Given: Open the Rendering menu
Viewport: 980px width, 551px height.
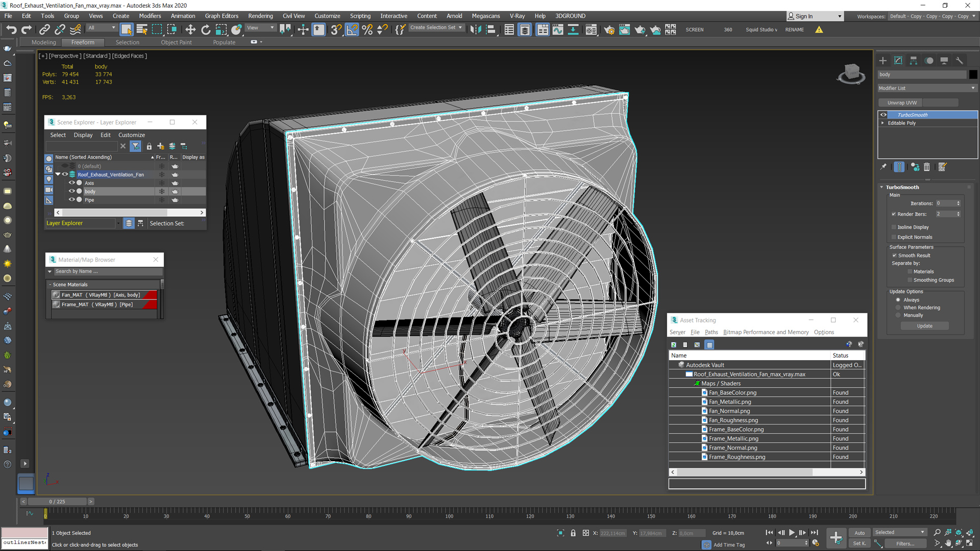Looking at the screenshot, I should point(260,16).
